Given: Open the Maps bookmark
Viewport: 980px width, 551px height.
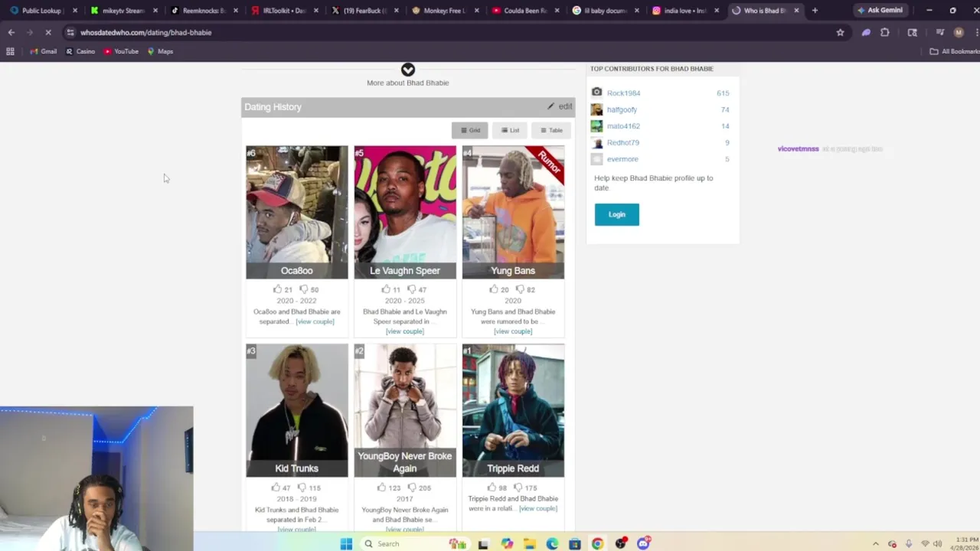Looking at the screenshot, I should click(x=160, y=51).
